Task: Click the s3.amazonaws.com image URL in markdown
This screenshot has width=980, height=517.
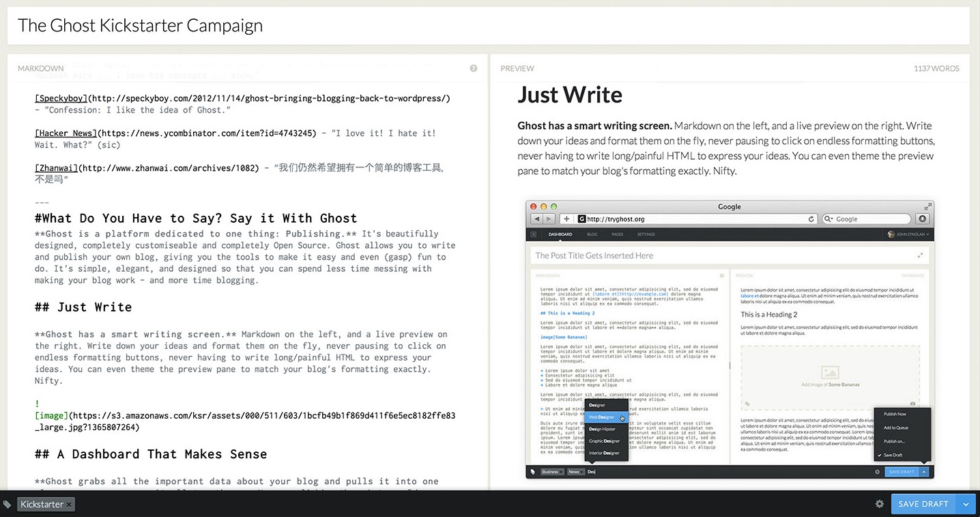Action: pyautogui.click(x=245, y=421)
